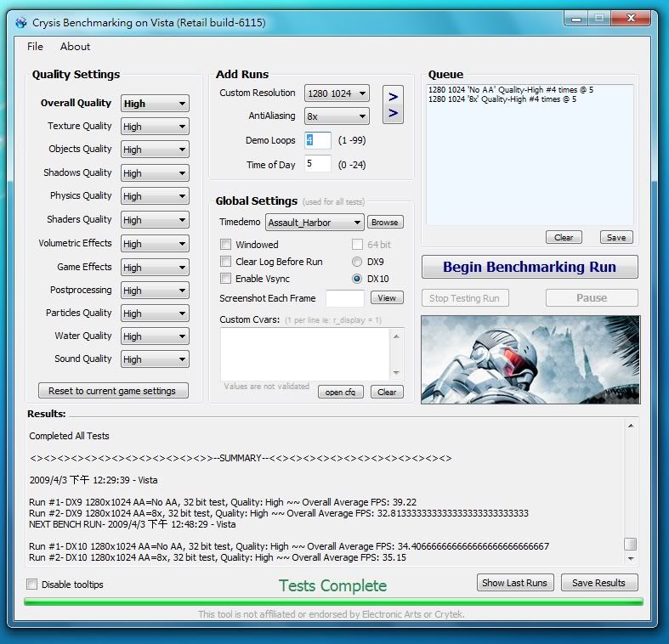Open the Objects Quality dropdown
The image size is (669, 644).
pyautogui.click(x=155, y=150)
